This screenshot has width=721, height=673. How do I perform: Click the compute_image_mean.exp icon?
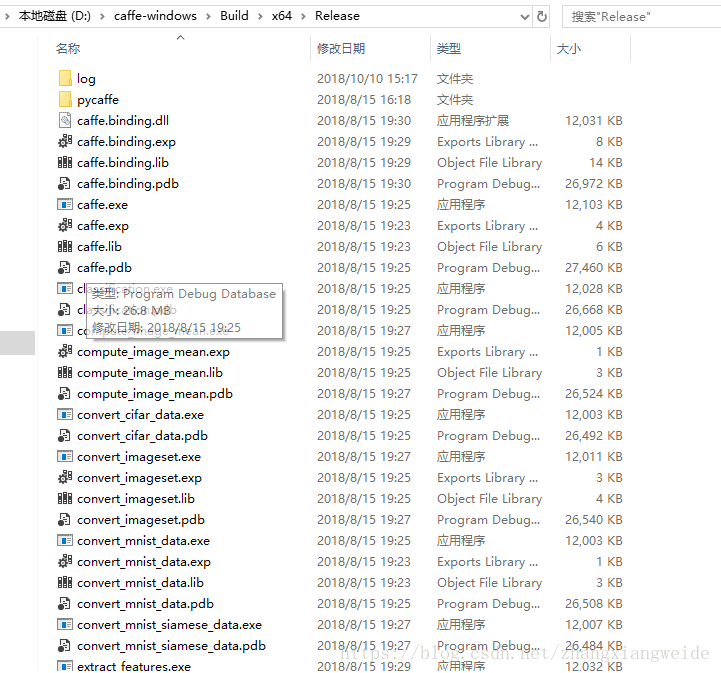point(65,352)
